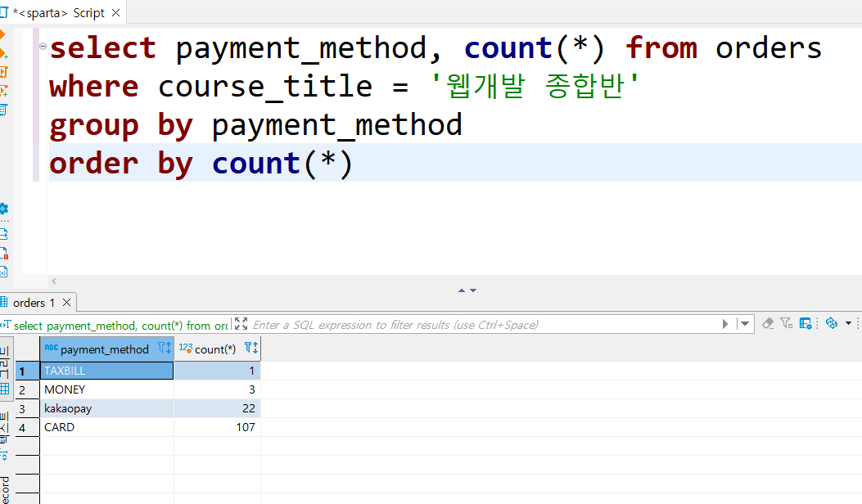The height and width of the screenshot is (504, 862).
Task: Execute SQL in new tab icon
Action: [x=2, y=54]
